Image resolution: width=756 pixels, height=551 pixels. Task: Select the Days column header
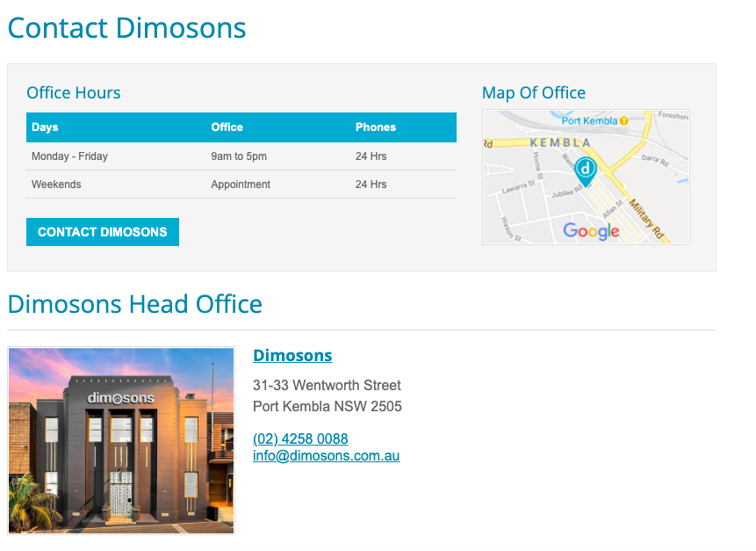[45, 127]
